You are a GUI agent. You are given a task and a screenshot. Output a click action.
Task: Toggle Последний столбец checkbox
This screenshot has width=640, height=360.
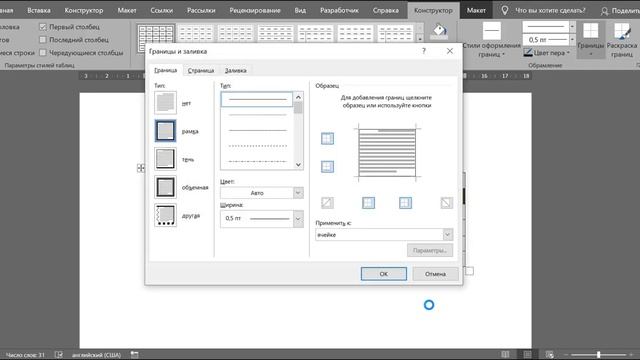43,40
